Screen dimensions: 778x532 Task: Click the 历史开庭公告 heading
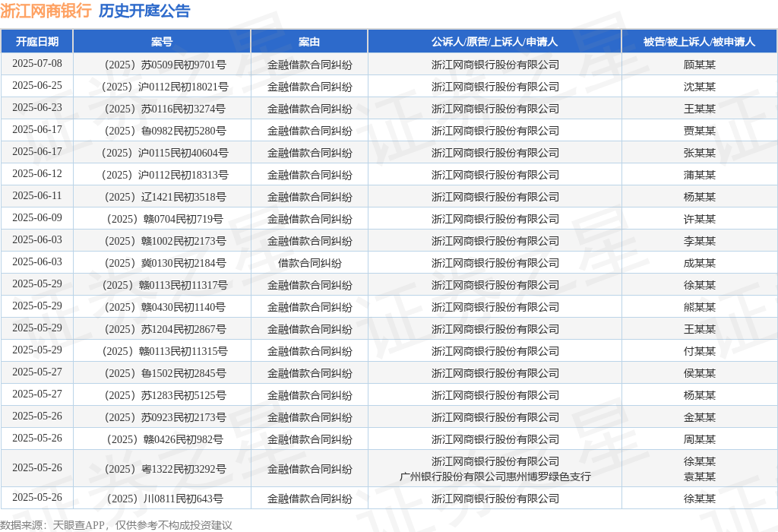point(144,11)
